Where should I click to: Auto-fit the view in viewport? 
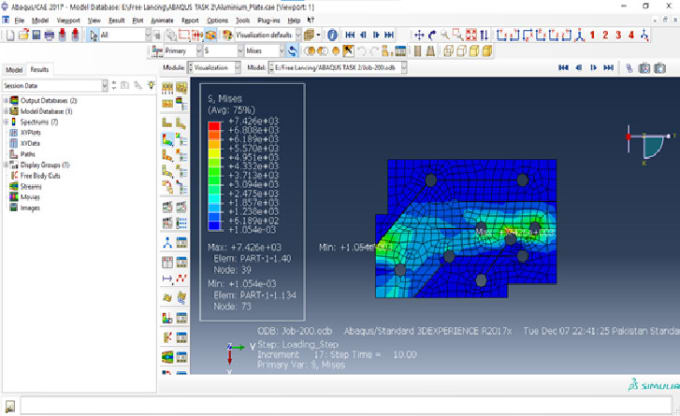[x=471, y=35]
